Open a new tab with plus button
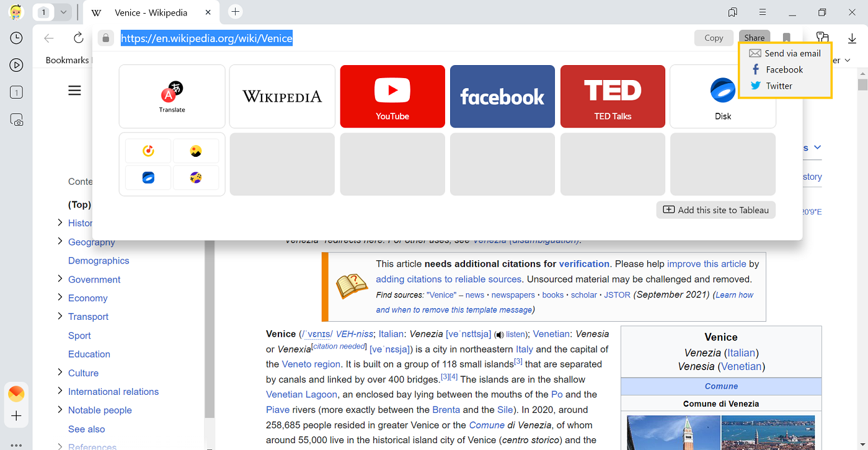This screenshot has height=450, width=868. (236, 12)
